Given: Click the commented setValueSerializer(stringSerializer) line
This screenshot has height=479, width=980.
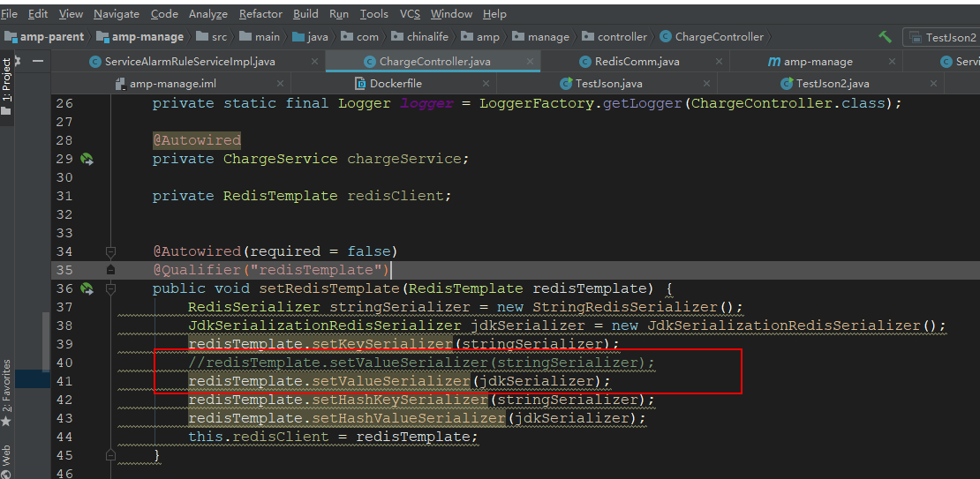Looking at the screenshot, I should pyautogui.click(x=422, y=363).
